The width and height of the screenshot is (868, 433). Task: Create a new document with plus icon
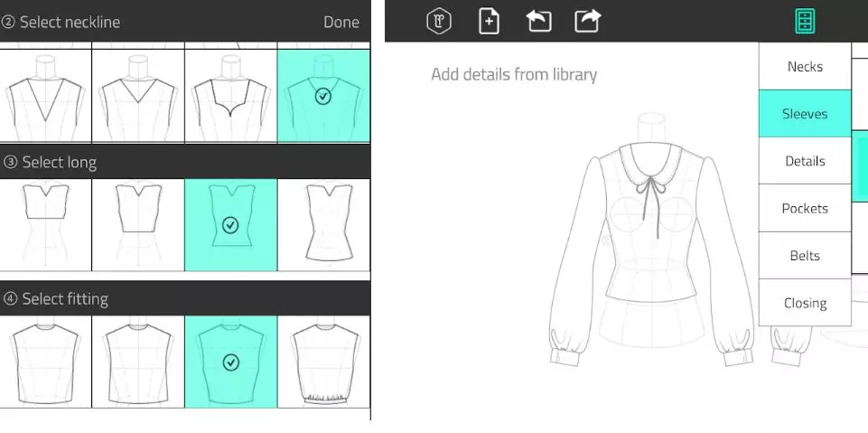point(489,21)
